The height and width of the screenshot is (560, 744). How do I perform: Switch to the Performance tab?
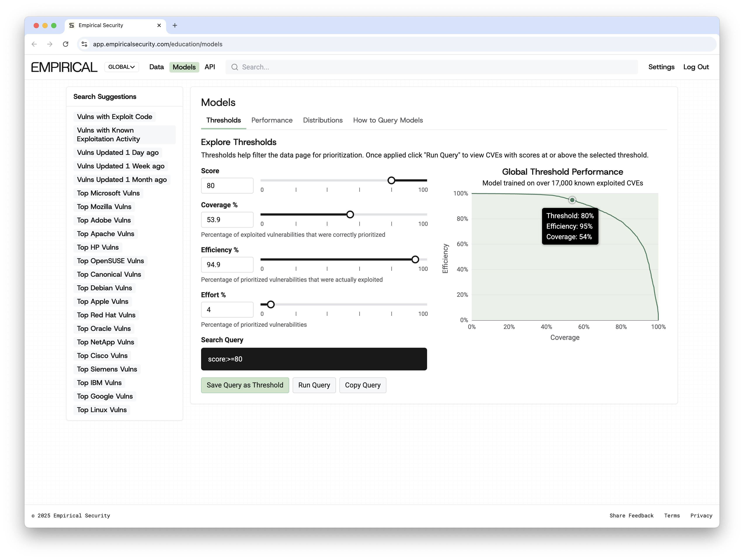click(x=272, y=120)
